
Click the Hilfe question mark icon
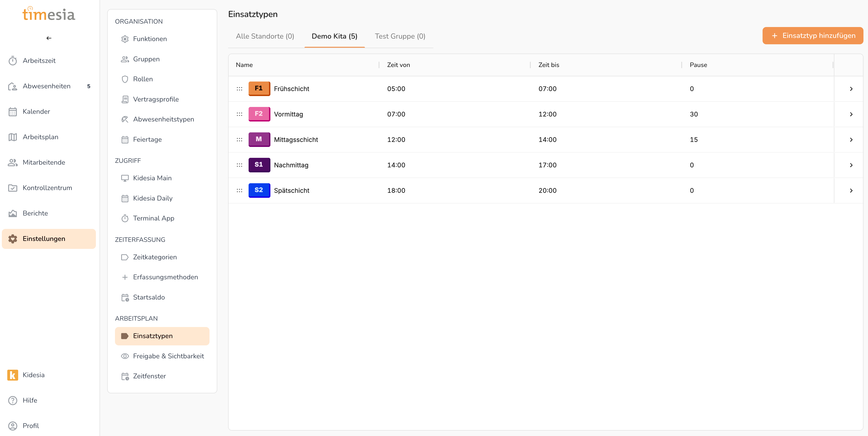12,400
